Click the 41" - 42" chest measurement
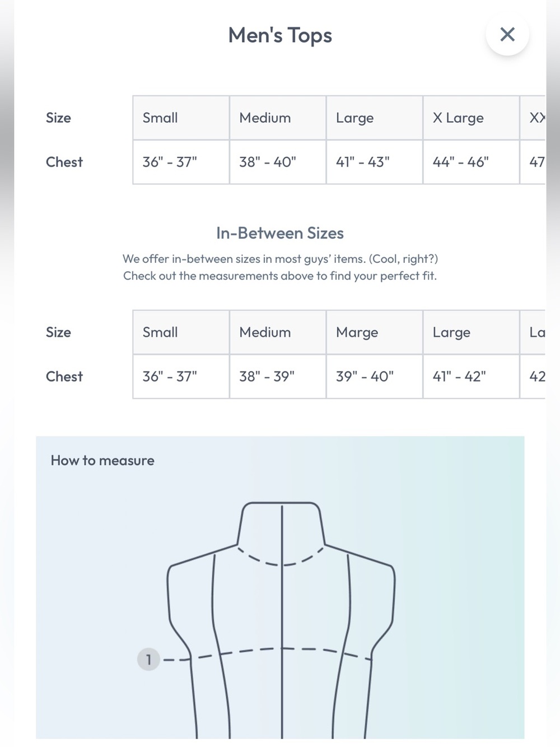This screenshot has width=560, height=747. [x=471, y=377]
